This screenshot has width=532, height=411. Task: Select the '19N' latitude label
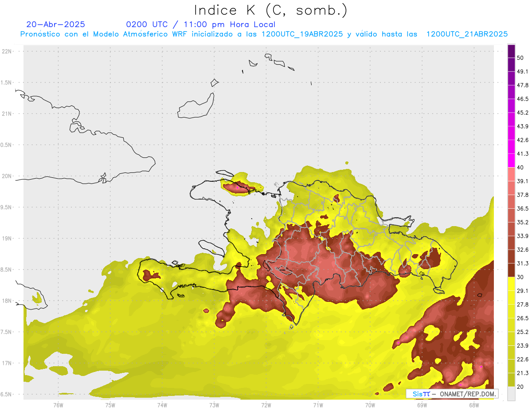click(x=7, y=239)
